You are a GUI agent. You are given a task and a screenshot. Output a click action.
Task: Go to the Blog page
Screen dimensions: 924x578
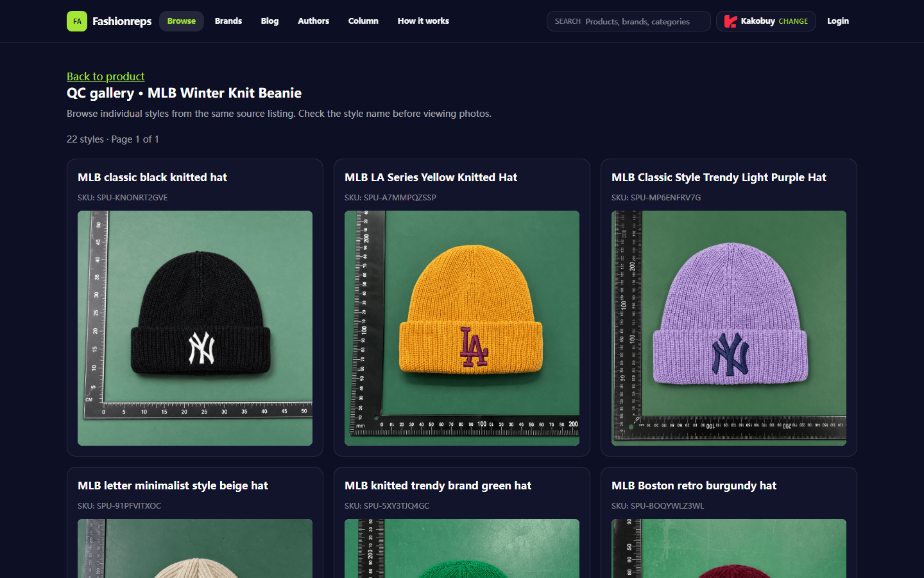point(269,21)
